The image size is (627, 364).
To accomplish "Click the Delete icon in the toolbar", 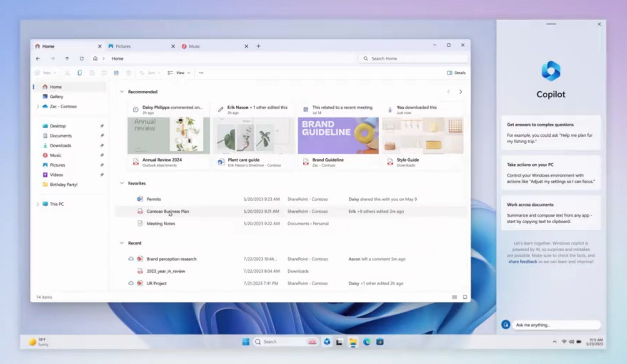I will point(128,72).
